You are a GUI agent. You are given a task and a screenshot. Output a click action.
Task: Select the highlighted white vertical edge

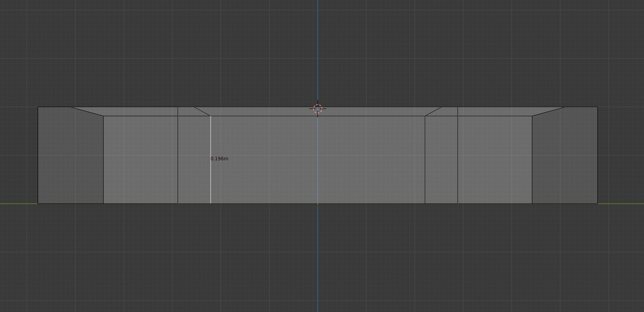pyautogui.click(x=211, y=159)
